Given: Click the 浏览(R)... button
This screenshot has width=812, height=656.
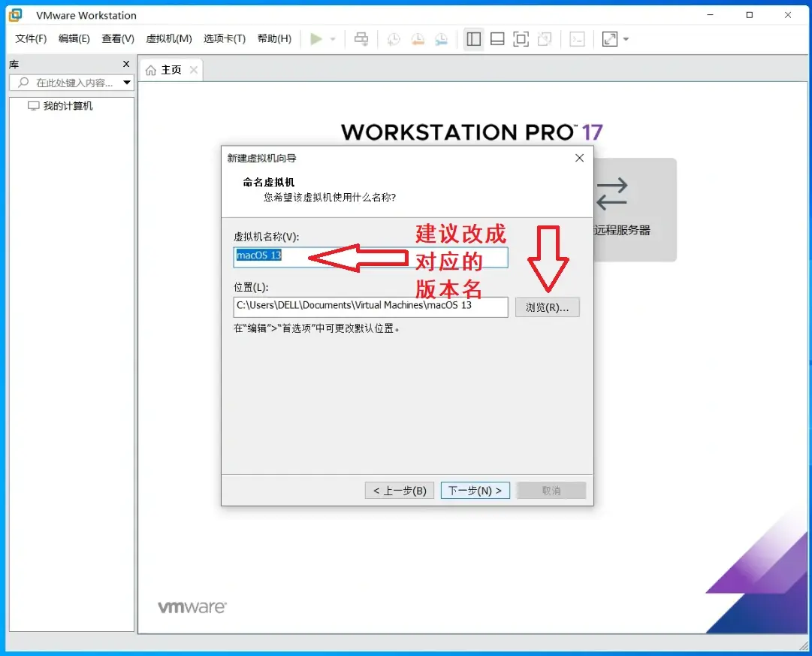Looking at the screenshot, I should (x=548, y=307).
